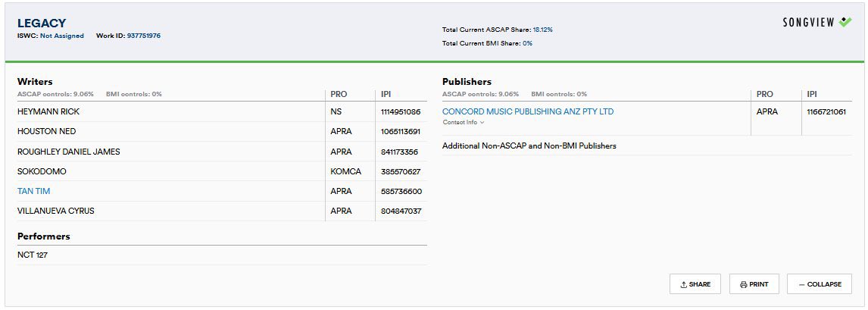This screenshot has width=868, height=310.
Task: Open the TAN TIM writer link
Action: click(34, 191)
